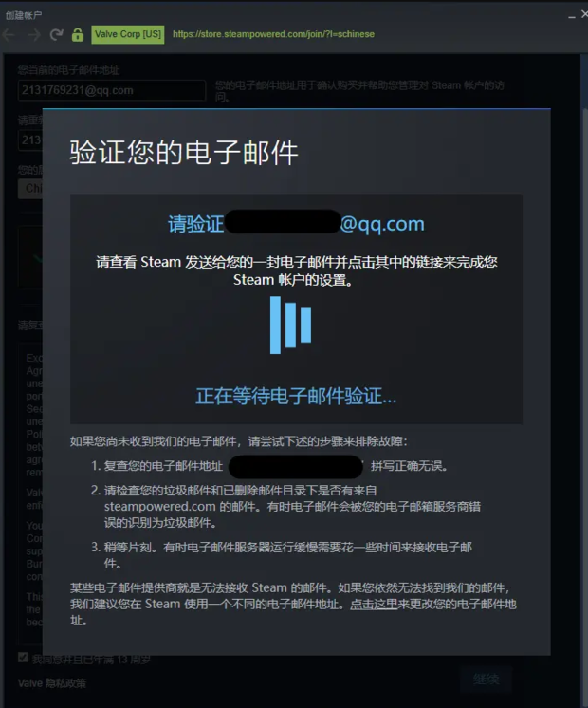This screenshot has height=708, width=588.
Task: Click the 如果您尚未收到我们的电子邮件 troubleshooting line
Action: [239, 441]
